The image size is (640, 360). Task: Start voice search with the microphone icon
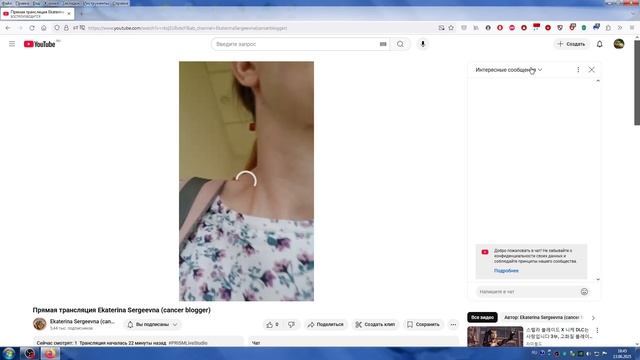tap(423, 44)
